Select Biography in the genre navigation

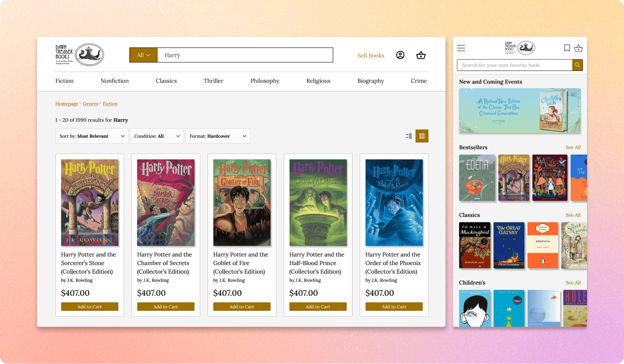pos(370,81)
